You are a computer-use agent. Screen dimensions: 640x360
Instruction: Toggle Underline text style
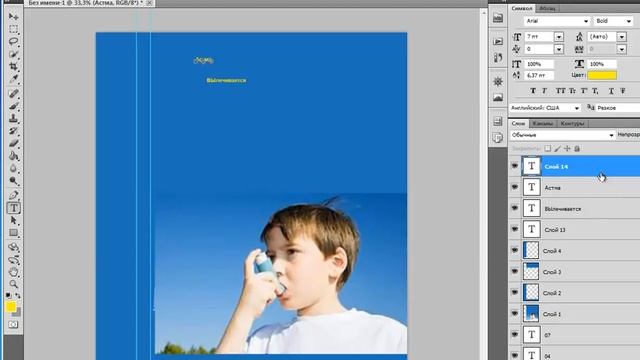611,91
